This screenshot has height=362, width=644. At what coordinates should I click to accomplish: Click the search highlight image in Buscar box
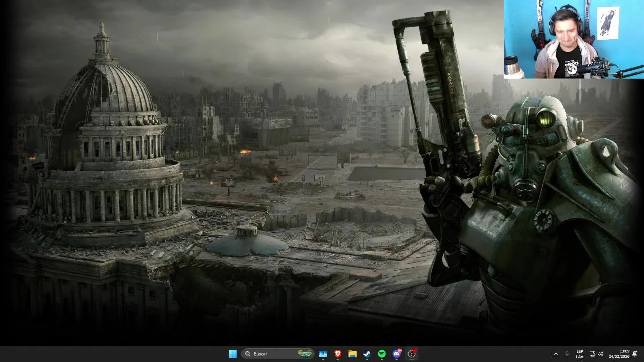click(305, 354)
